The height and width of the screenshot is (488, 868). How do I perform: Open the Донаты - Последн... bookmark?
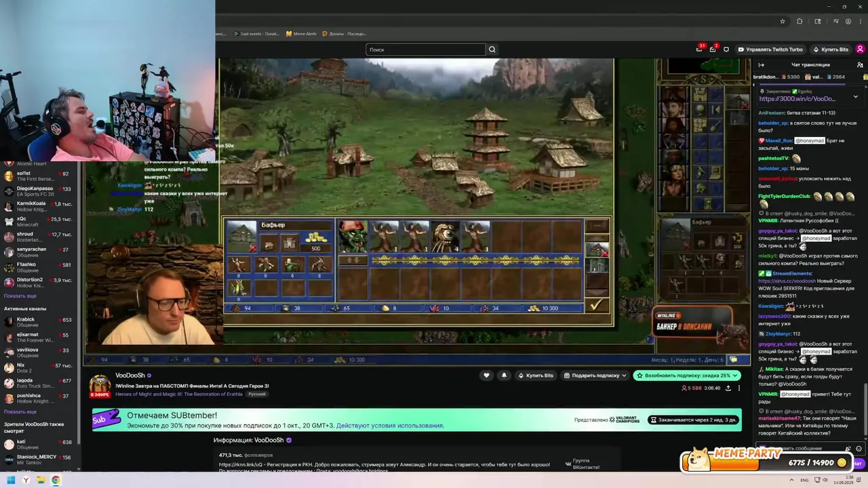click(x=344, y=33)
